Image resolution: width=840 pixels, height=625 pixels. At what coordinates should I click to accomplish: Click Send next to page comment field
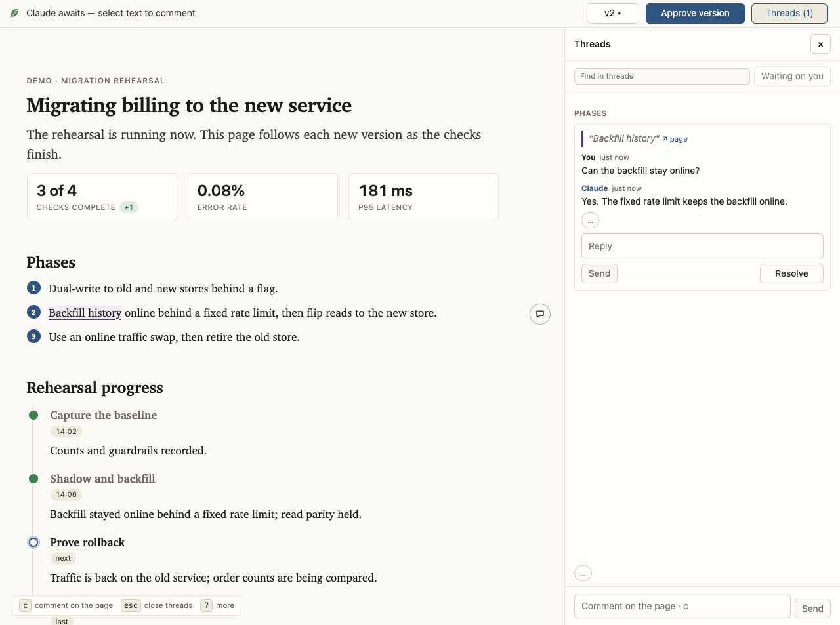point(812,609)
